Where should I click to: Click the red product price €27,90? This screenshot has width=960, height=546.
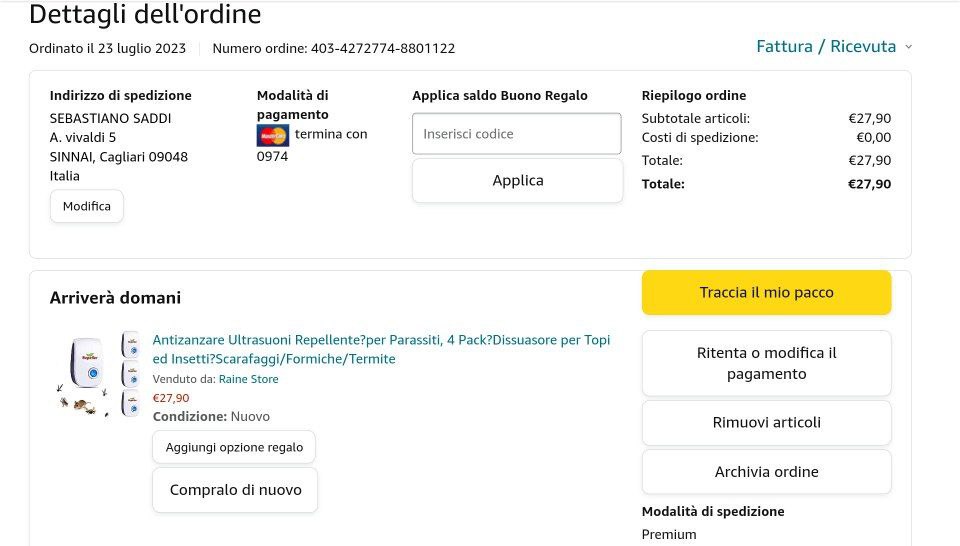pos(171,398)
